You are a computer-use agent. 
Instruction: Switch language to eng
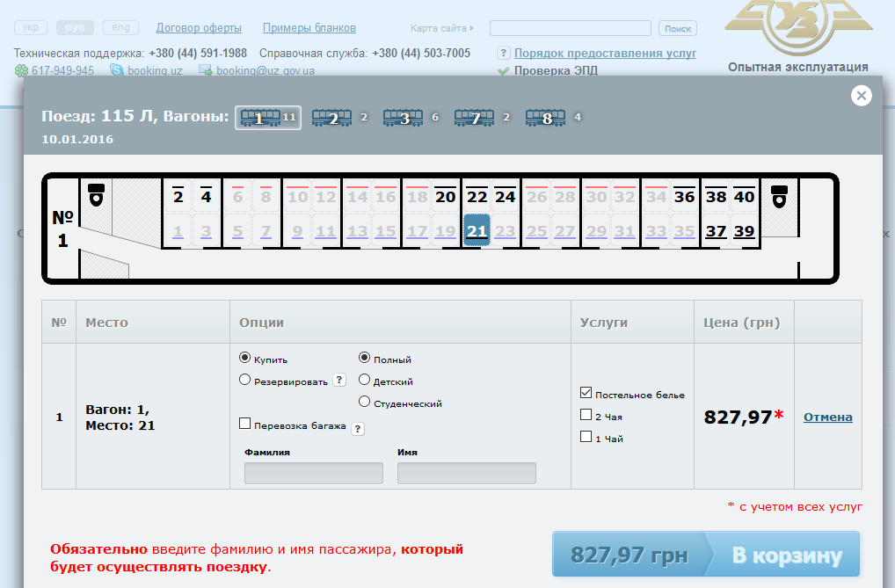click(x=120, y=28)
